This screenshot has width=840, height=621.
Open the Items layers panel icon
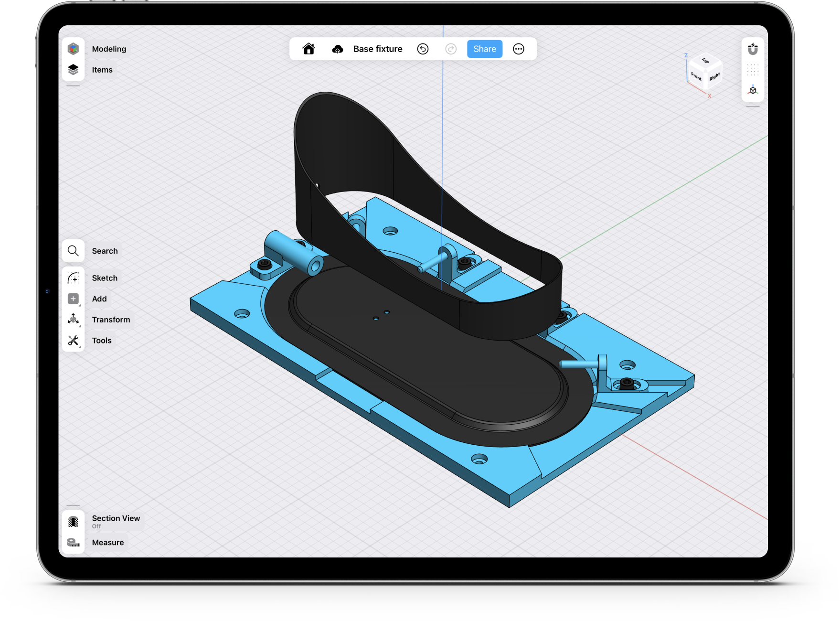(x=73, y=70)
